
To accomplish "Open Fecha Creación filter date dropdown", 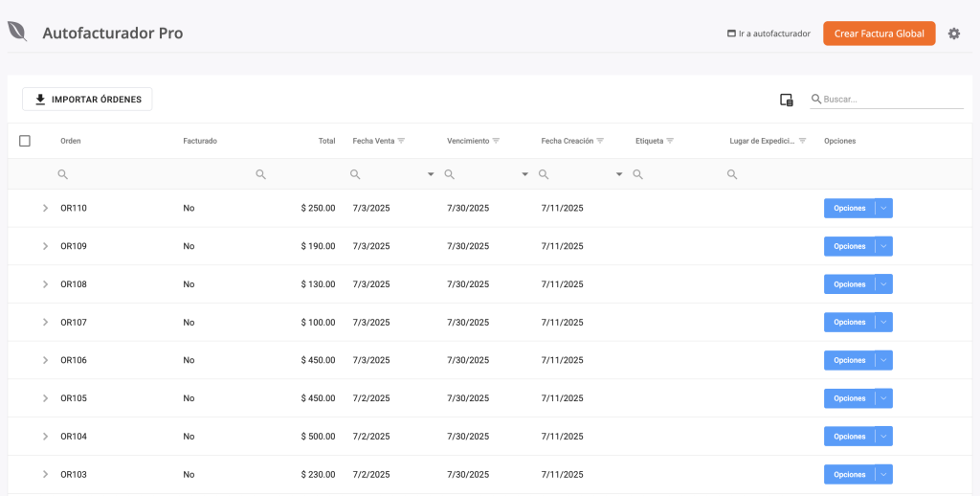I will coord(619,174).
